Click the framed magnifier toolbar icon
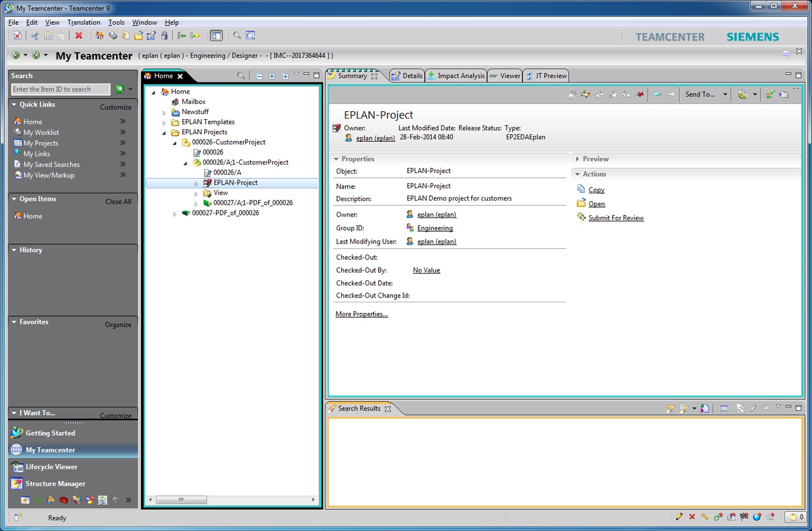 (251, 36)
